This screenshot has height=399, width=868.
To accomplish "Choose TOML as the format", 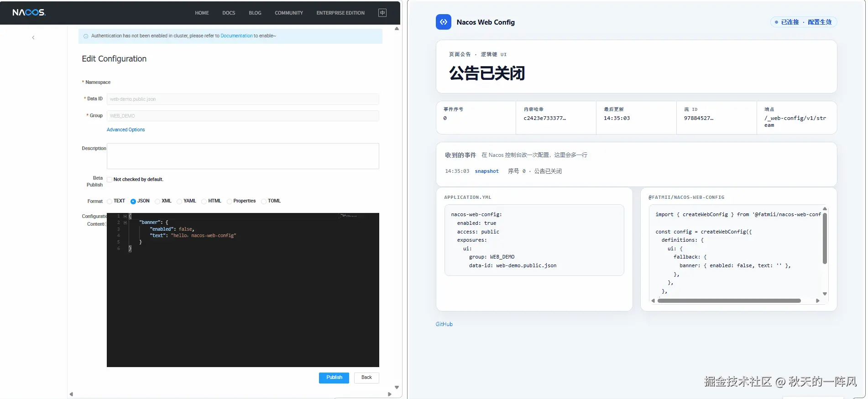I will [264, 201].
